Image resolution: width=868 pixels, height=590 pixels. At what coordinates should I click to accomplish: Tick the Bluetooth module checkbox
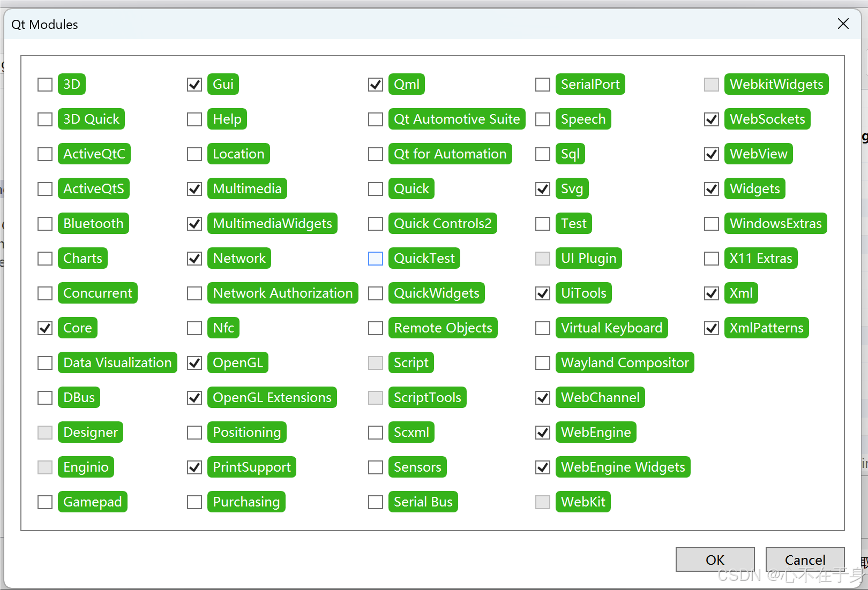point(45,224)
